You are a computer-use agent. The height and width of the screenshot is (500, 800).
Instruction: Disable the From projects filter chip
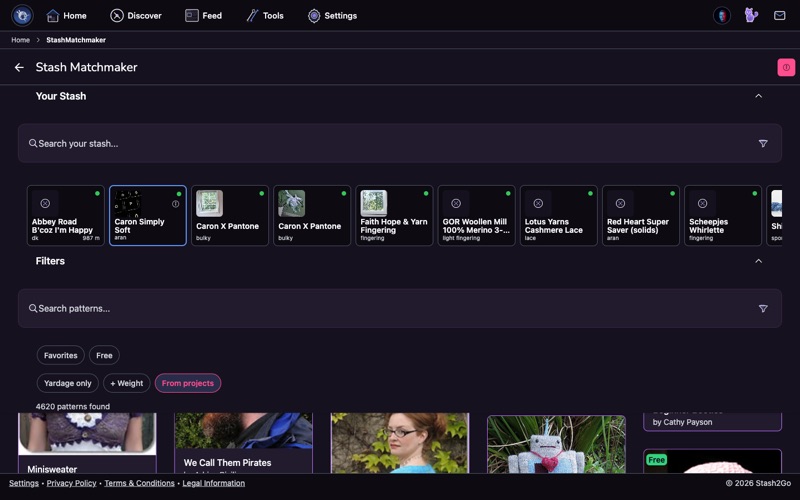point(188,383)
